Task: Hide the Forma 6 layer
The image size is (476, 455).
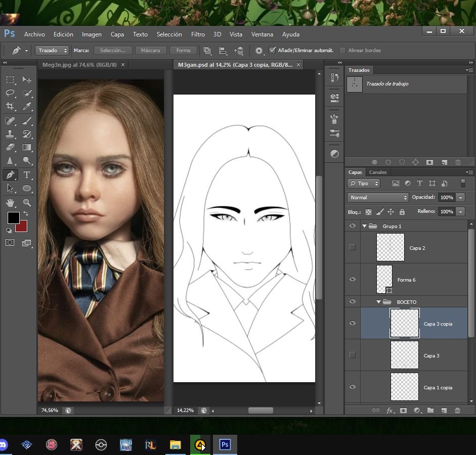Action: point(353,279)
